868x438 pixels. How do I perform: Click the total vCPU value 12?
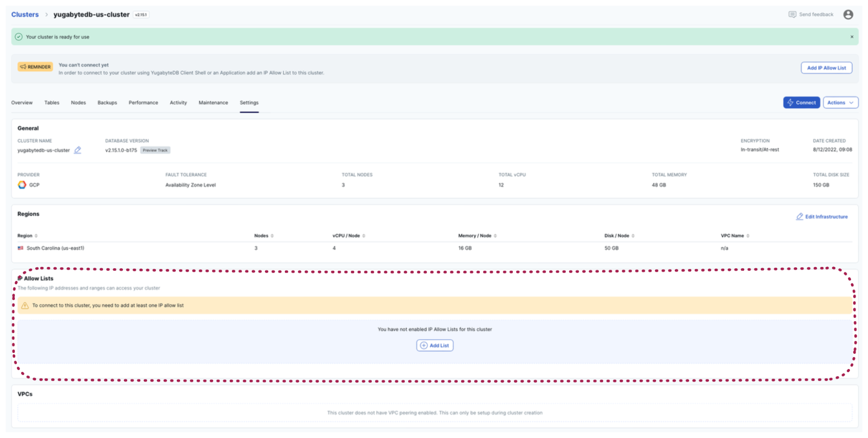501,185
